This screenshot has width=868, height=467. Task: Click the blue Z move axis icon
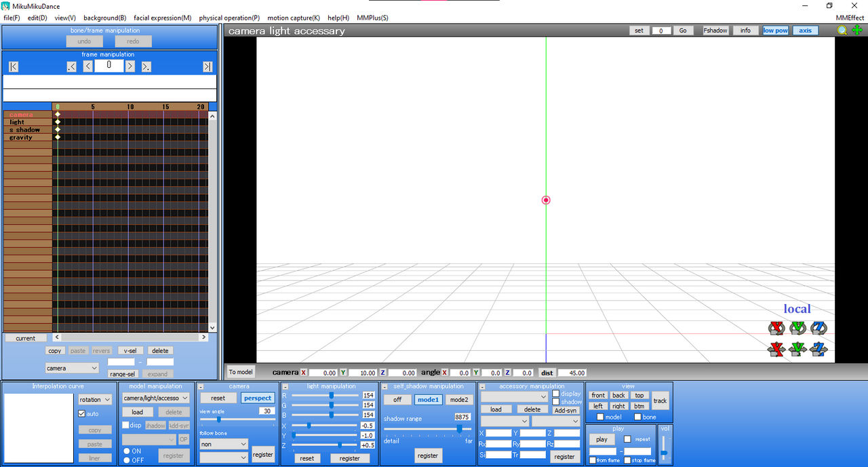819,350
